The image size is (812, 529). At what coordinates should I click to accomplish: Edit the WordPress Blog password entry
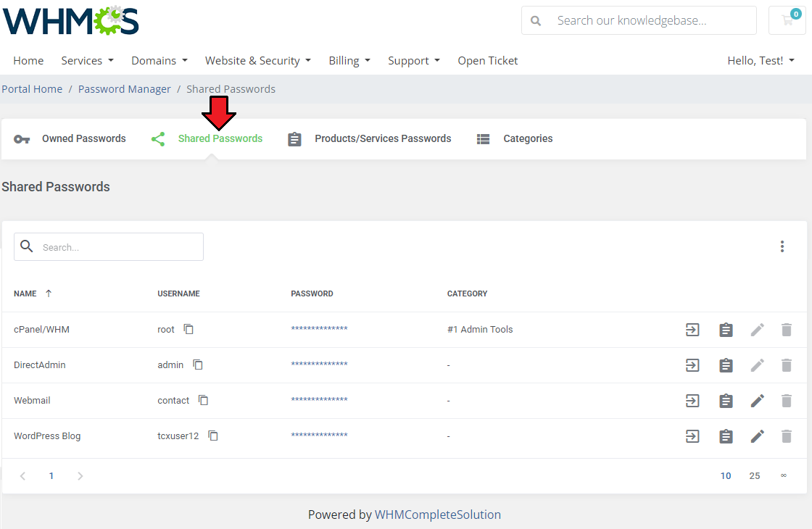757,436
